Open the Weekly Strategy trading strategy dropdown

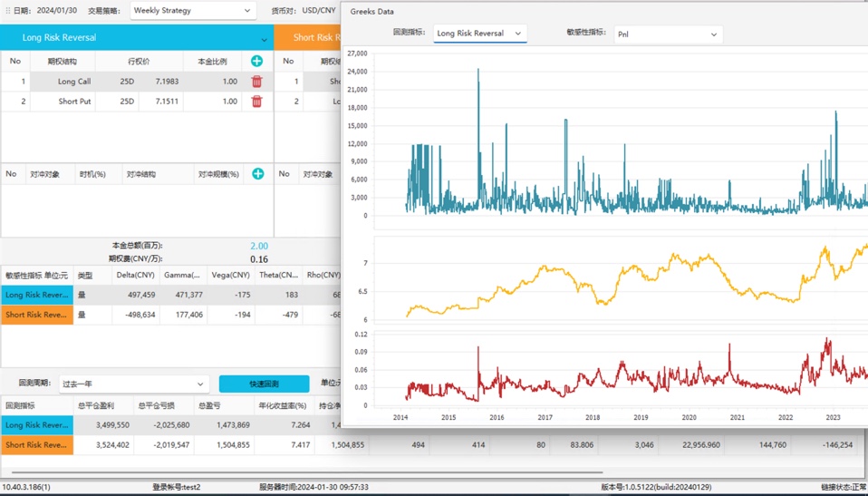click(192, 11)
